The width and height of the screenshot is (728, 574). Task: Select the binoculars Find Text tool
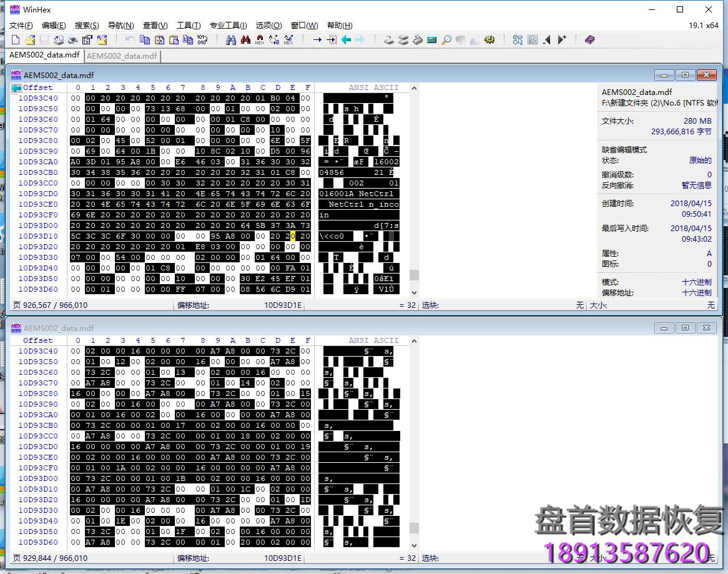click(x=232, y=39)
